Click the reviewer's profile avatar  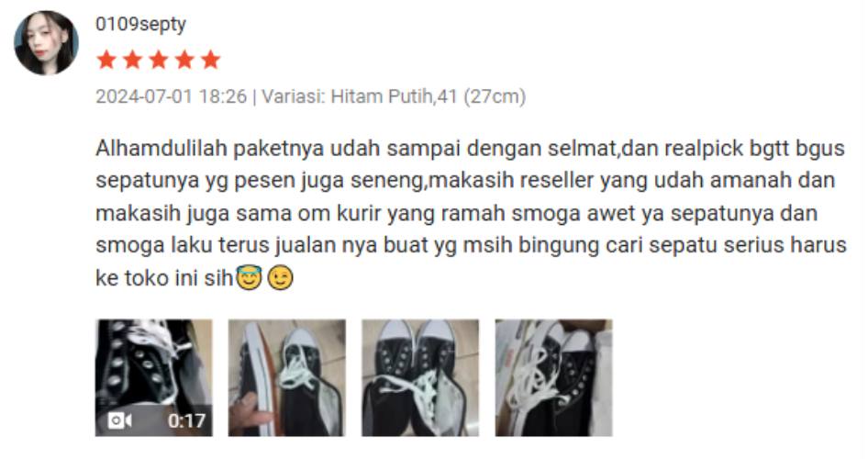coord(46,42)
